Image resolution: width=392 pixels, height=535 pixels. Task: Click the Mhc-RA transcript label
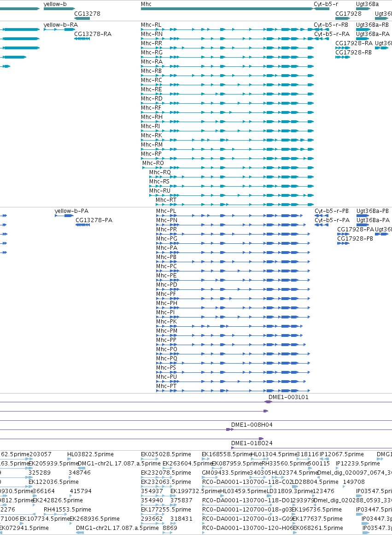point(152,62)
